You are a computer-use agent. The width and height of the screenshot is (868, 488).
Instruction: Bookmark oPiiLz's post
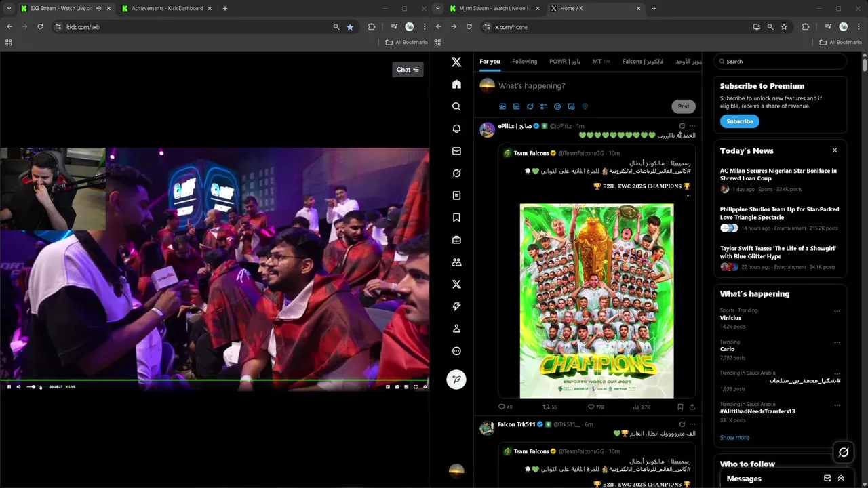coord(680,407)
